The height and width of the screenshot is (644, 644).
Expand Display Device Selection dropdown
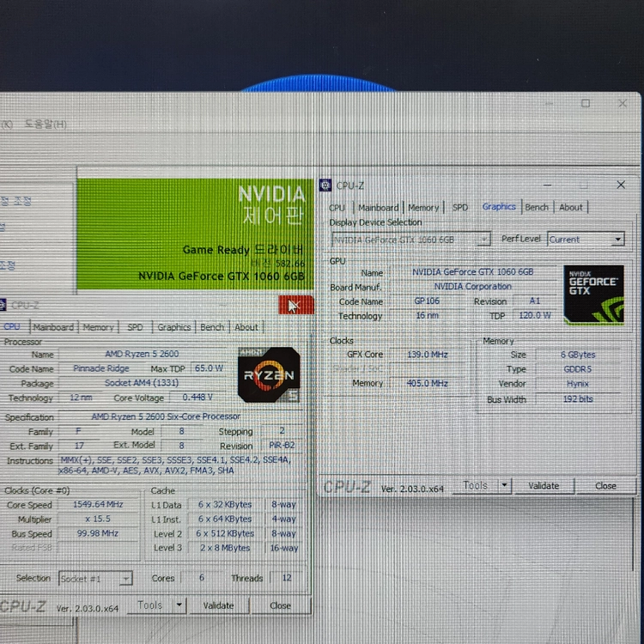click(x=410, y=240)
